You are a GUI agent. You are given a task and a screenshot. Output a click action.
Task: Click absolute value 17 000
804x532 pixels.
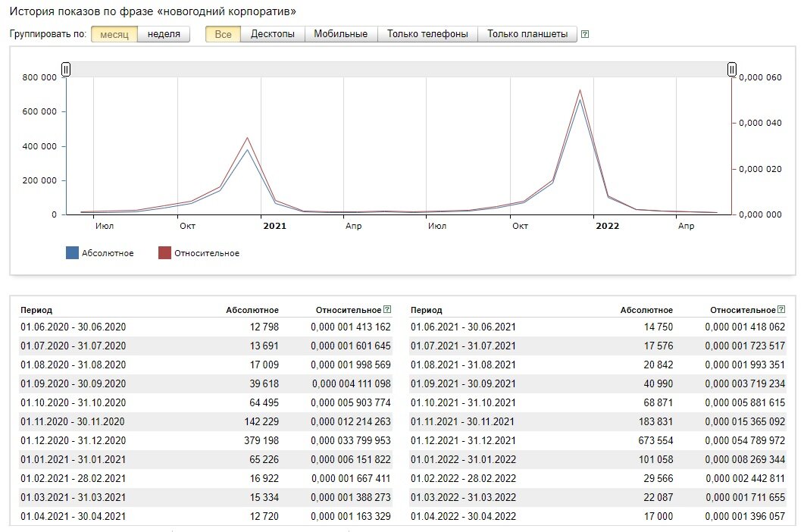tap(659, 517)
